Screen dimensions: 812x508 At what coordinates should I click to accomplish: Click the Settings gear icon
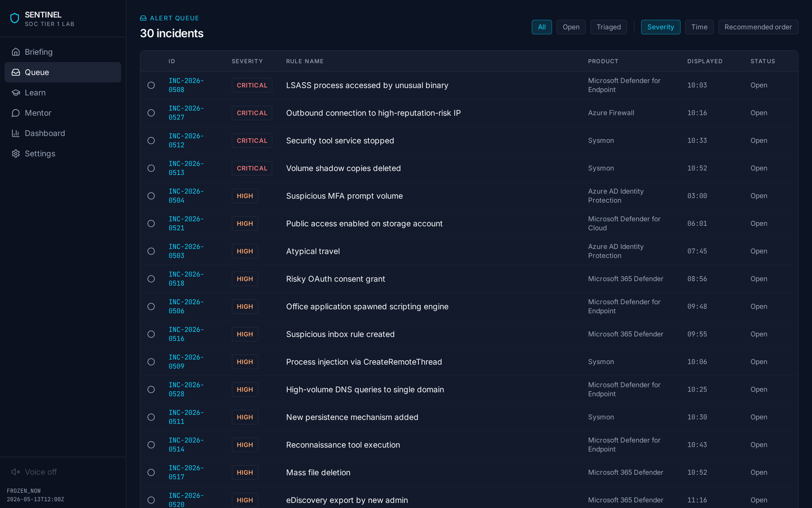16,154
